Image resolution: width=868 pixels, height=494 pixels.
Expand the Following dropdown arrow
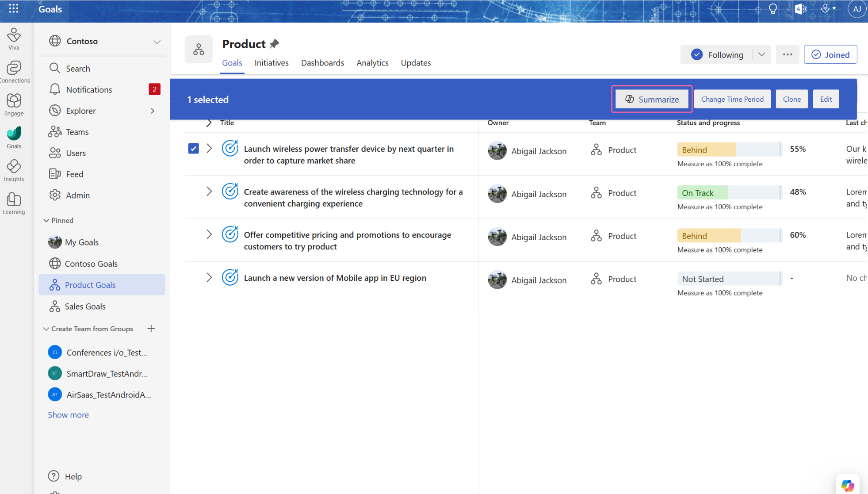[x=762, y=54]
